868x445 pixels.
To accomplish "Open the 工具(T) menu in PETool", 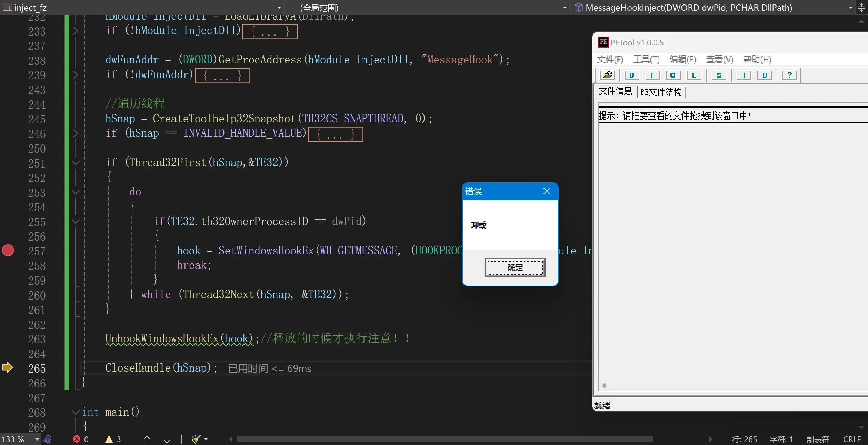I will pos(646,59).
